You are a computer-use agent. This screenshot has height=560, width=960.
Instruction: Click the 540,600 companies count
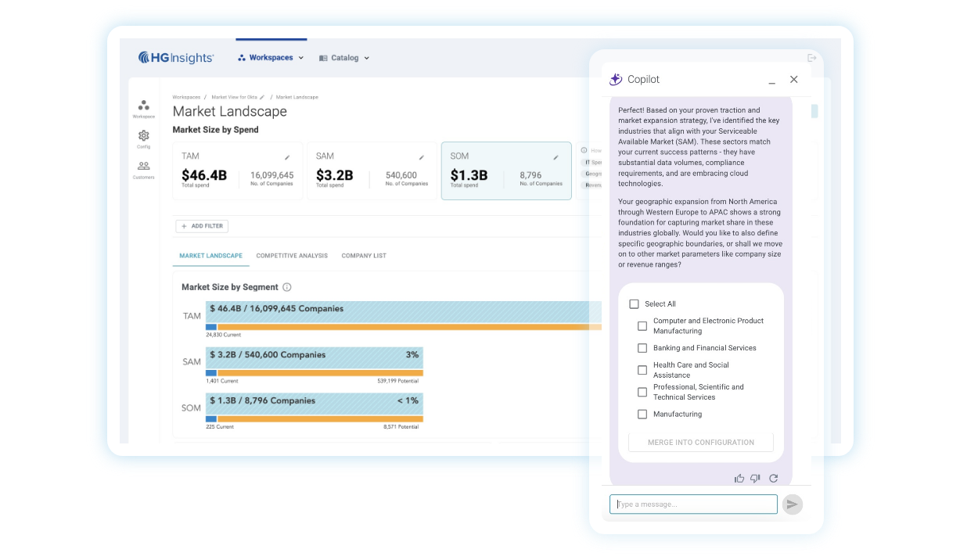(x=401, y=175)
